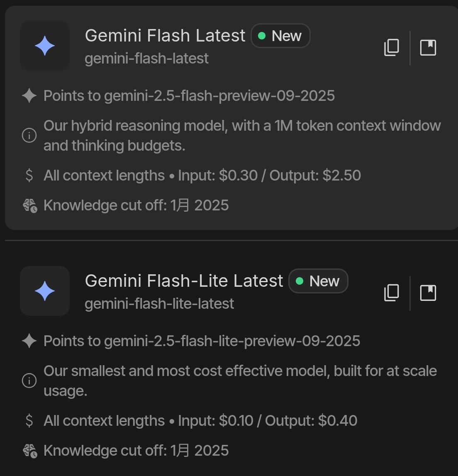Click New badge next to Gemini Flash Latest
Screen dimensions: 458x476
click(x=280, y=36)
